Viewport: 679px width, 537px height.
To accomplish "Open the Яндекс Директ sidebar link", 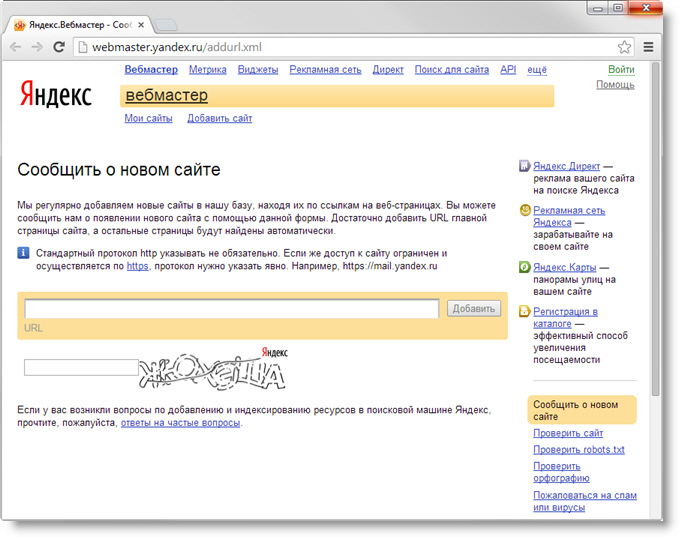I will (x=566, y=166).
